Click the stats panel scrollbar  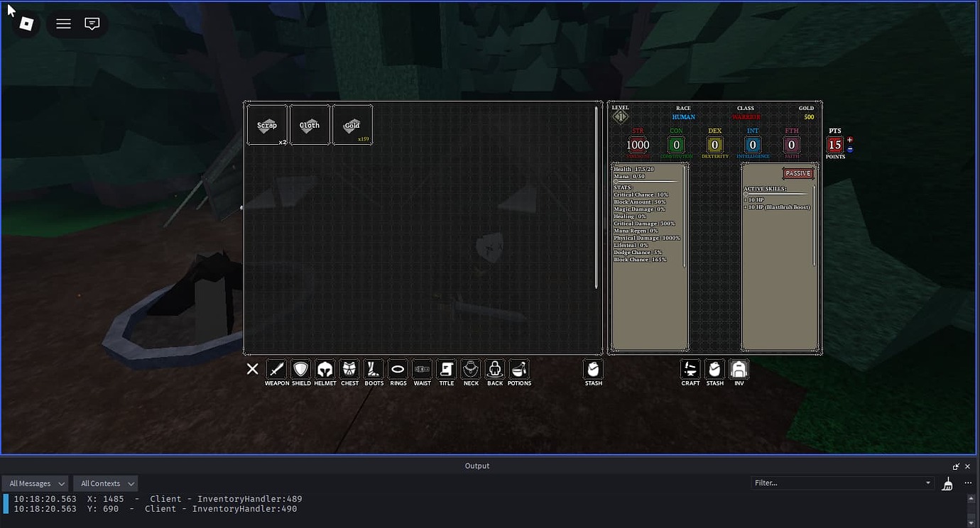[x=685, y=216]
